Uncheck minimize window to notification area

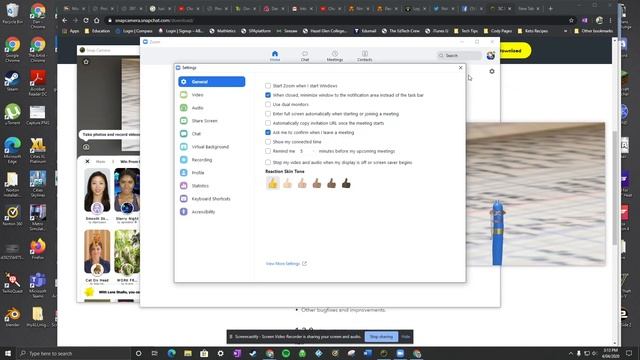coord(268,95)
